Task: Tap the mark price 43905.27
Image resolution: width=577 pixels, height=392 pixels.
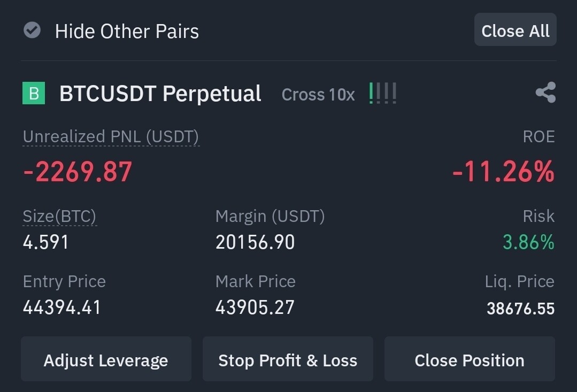Action: [x=255, y=308]
